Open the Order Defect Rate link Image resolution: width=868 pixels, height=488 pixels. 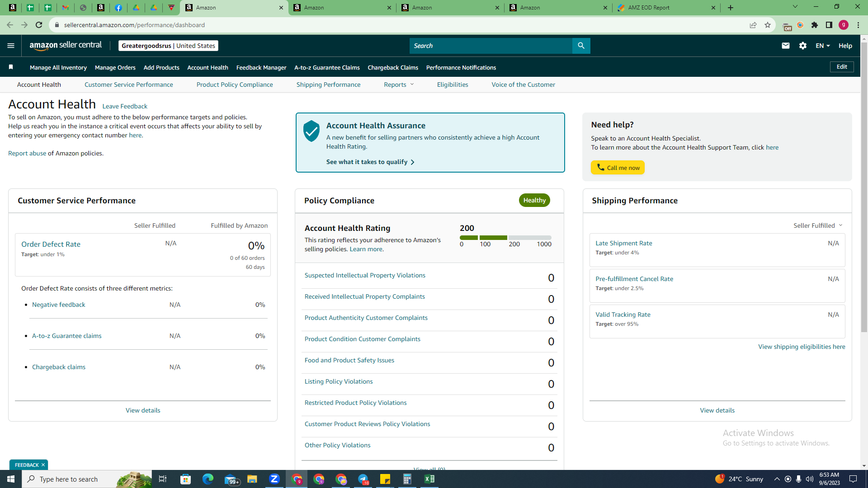(x=51, y=244)
